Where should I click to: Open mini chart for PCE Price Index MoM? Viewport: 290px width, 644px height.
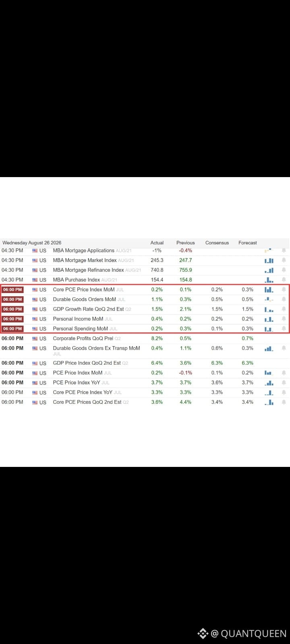tap(269, 373)
